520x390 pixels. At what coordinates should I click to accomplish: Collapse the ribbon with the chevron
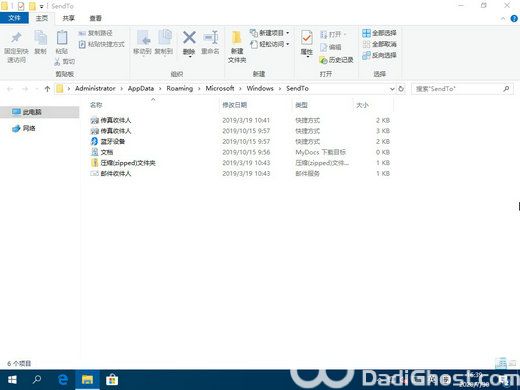[503, 19]
